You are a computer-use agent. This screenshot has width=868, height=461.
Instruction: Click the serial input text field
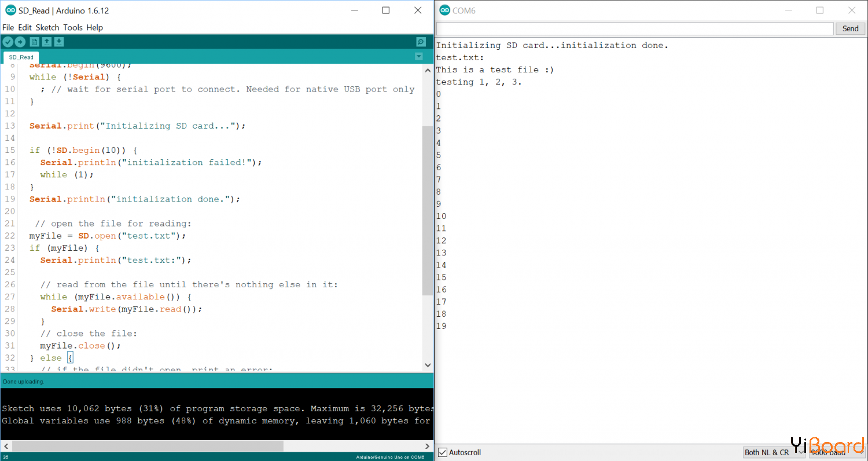coord(635,28)
